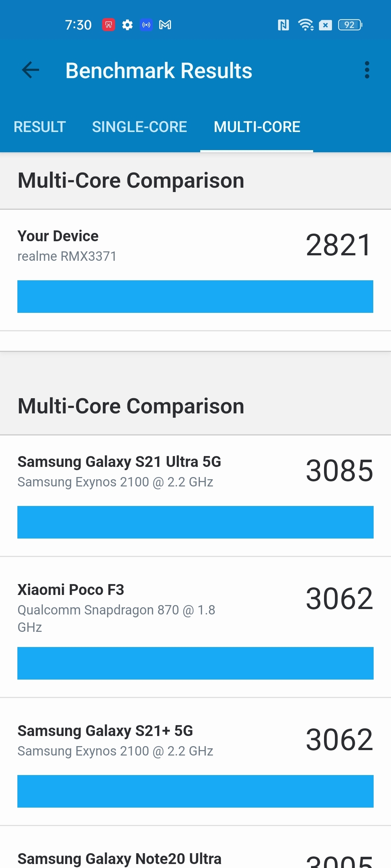Tap the clock in the status bar
The height and width of the screenshot is (868, 391).
click(78, 25)
